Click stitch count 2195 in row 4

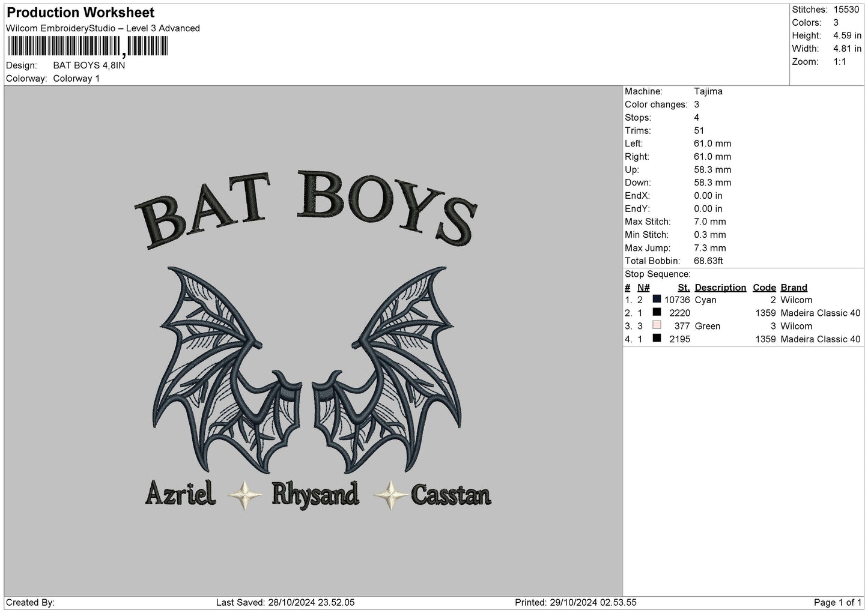[680, 339]
